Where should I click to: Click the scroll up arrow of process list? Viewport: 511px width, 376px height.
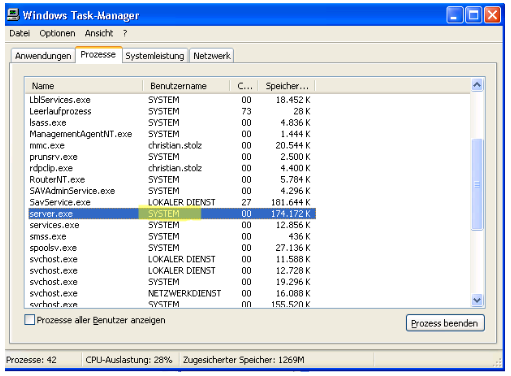477,85
